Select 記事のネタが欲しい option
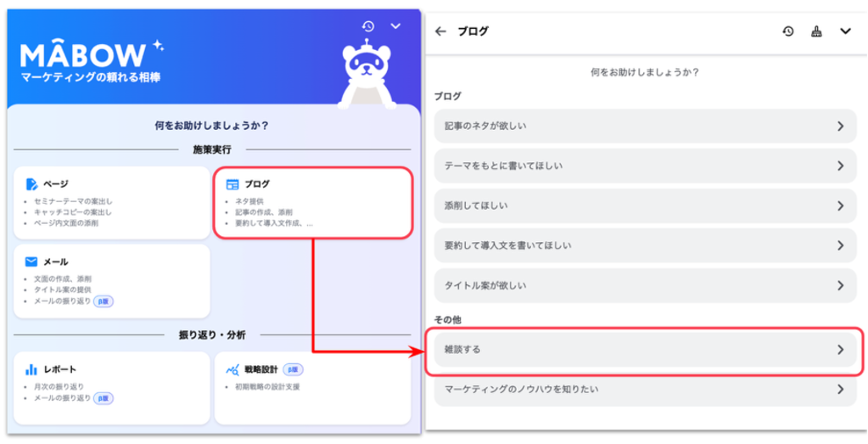Viewport: 868px width, 444px height. [645, 126]
